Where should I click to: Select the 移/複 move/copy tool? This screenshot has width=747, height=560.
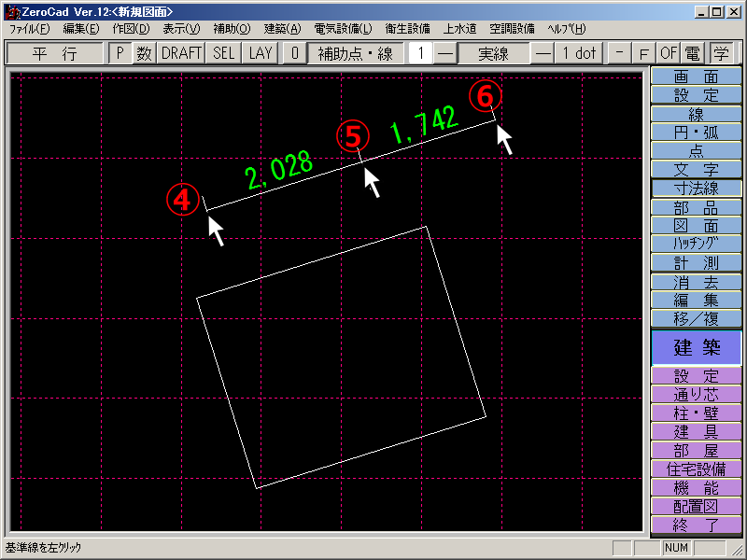tap(696, 318)
